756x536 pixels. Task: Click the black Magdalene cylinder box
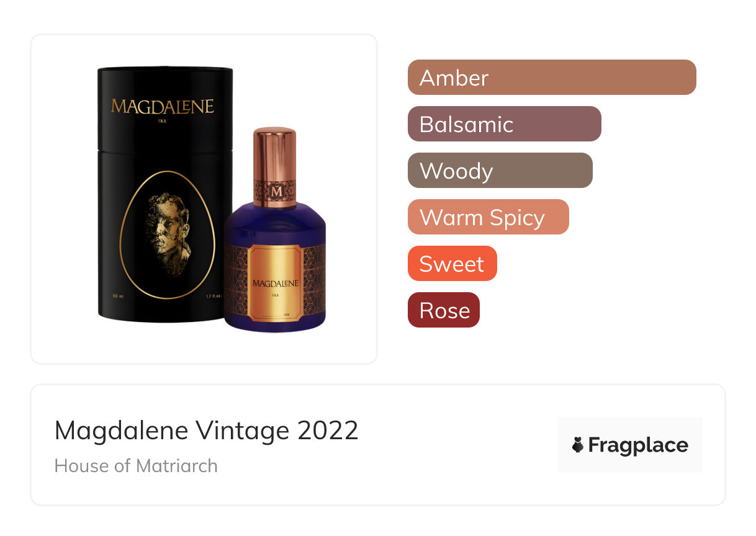tap(165, 194)
